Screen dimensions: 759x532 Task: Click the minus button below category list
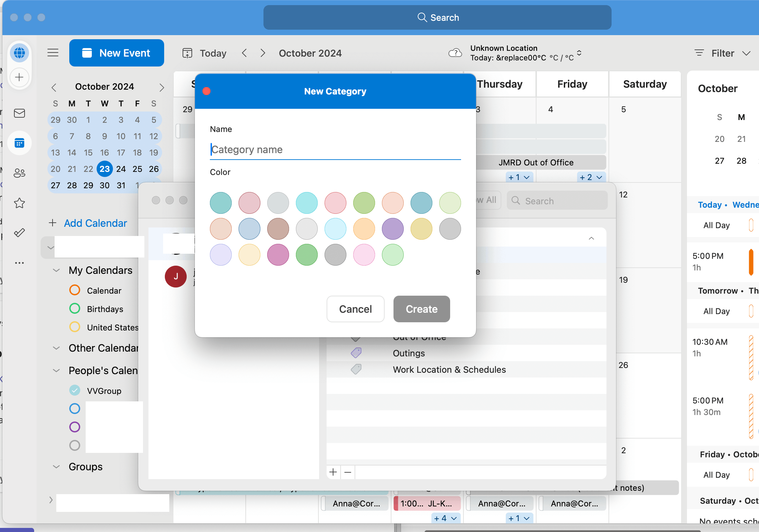coord(348,472)
